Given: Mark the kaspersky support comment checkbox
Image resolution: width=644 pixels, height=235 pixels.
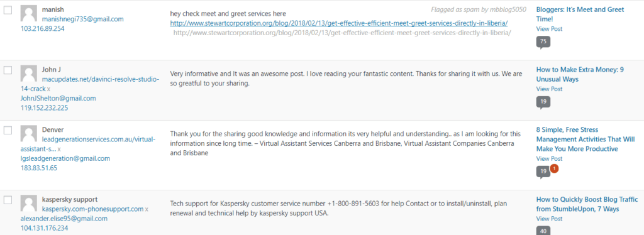Looking at the screenshot, I should point(8,200).
